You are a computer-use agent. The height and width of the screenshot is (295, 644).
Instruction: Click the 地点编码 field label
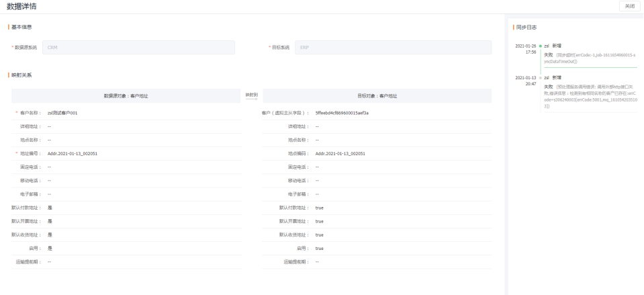(x=299, y=154)
